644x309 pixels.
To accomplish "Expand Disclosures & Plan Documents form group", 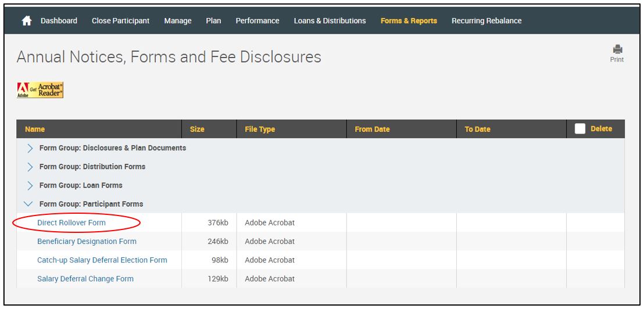I will point(30,148).
